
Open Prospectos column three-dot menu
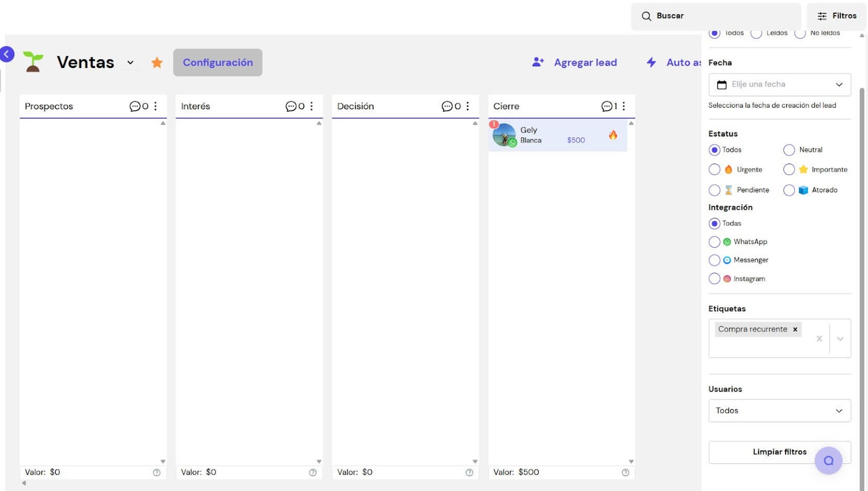click(x=155, y=106)
